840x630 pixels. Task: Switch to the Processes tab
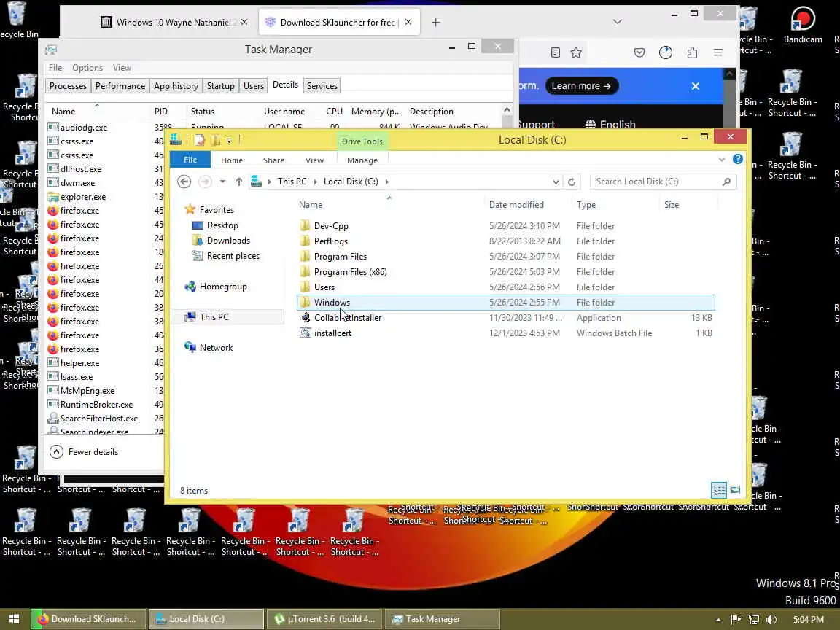click(68, 86)
